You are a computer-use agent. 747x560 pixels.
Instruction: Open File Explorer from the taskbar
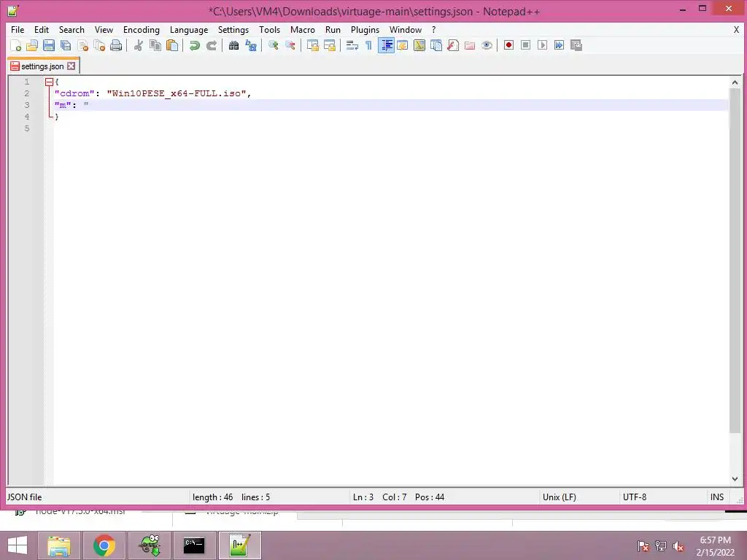pos(59,545)
